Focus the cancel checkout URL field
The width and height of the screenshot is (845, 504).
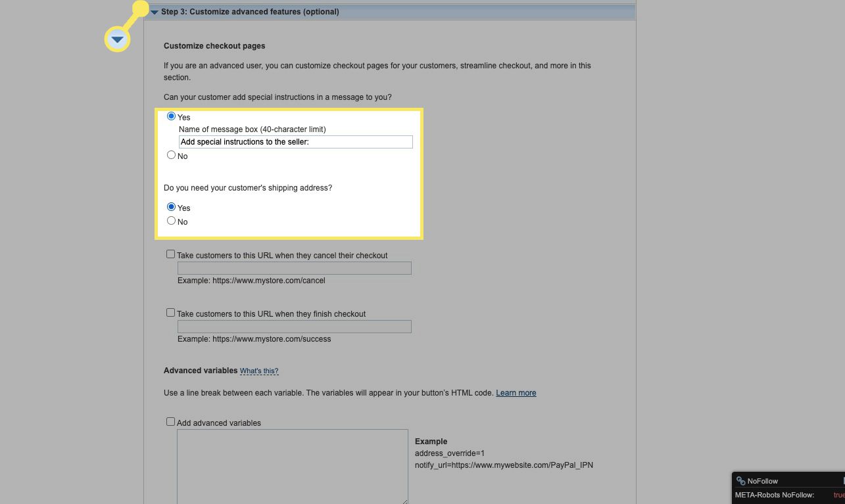click(x=295, y=268)
